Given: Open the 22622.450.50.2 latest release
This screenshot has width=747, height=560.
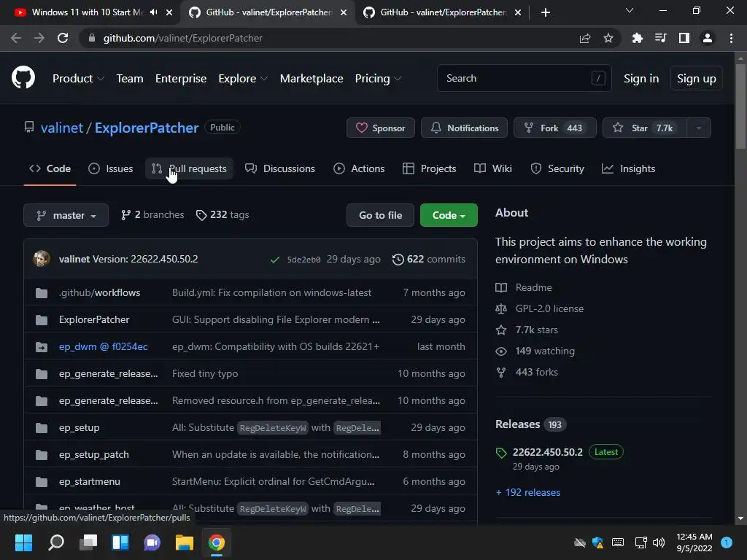Looking at the screenshot, I should click(x=547, y=452).
